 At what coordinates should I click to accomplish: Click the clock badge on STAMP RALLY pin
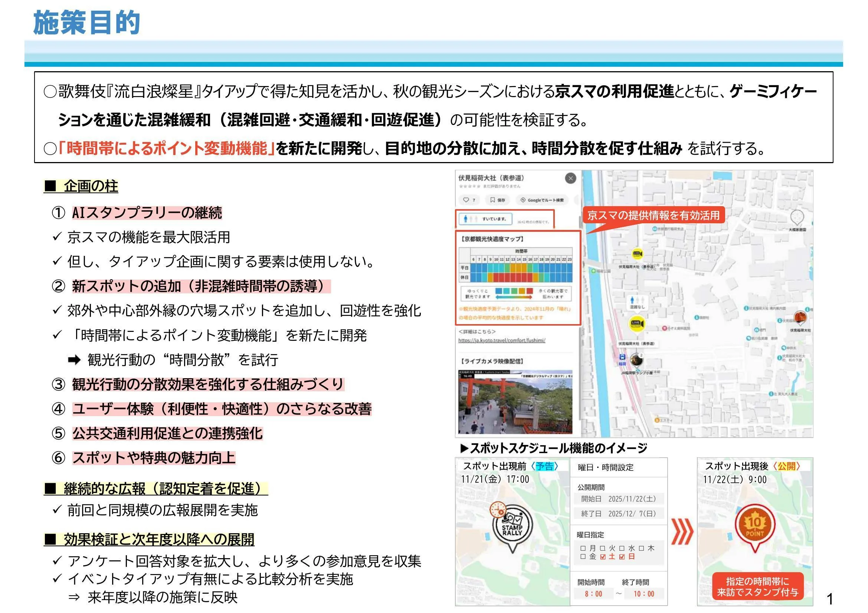click(x=498, y=510)
